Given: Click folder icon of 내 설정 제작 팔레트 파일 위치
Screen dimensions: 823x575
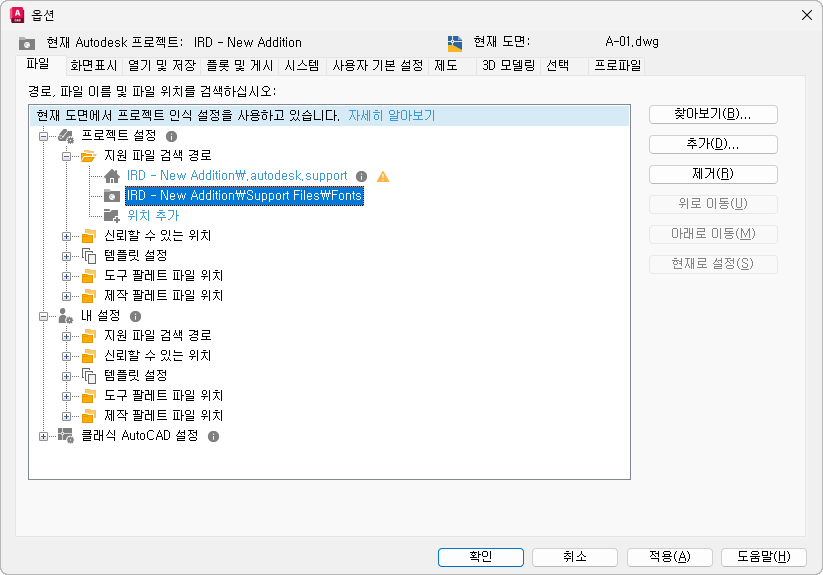Looking at the screenshot, I should (x=89, y=416).
